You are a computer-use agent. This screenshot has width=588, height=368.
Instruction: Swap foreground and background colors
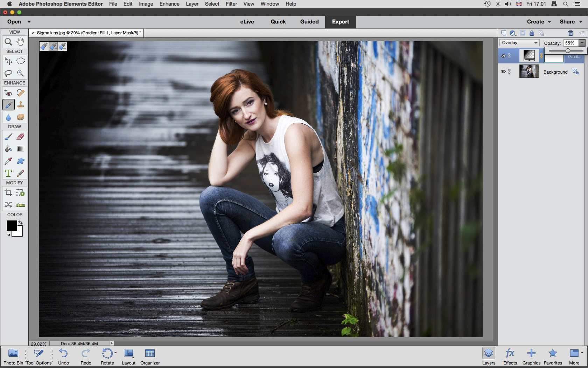click(x=21, y=223)
